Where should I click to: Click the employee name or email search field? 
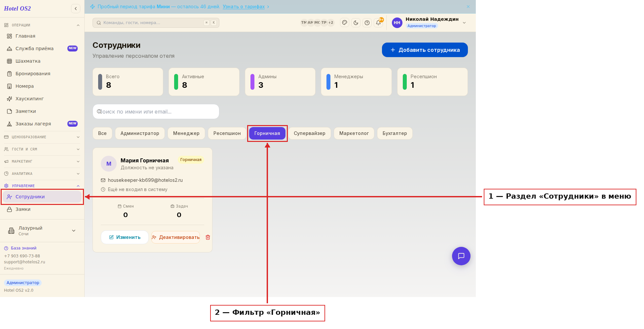(x=156, y=112)
